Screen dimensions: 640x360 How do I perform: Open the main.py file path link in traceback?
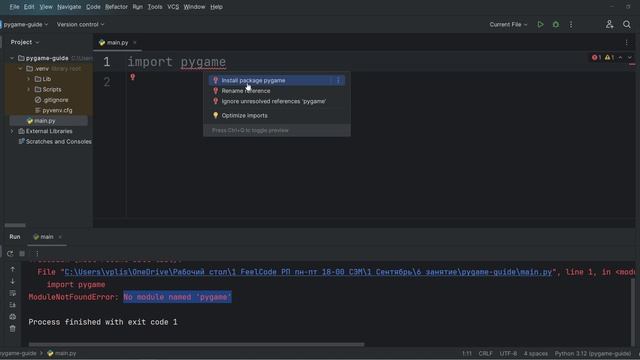pos(308,272)
